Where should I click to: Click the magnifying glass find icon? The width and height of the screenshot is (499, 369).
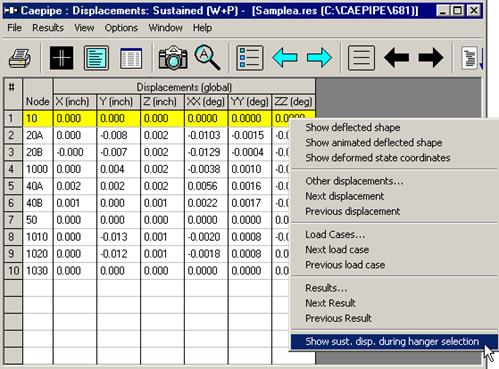207,58
